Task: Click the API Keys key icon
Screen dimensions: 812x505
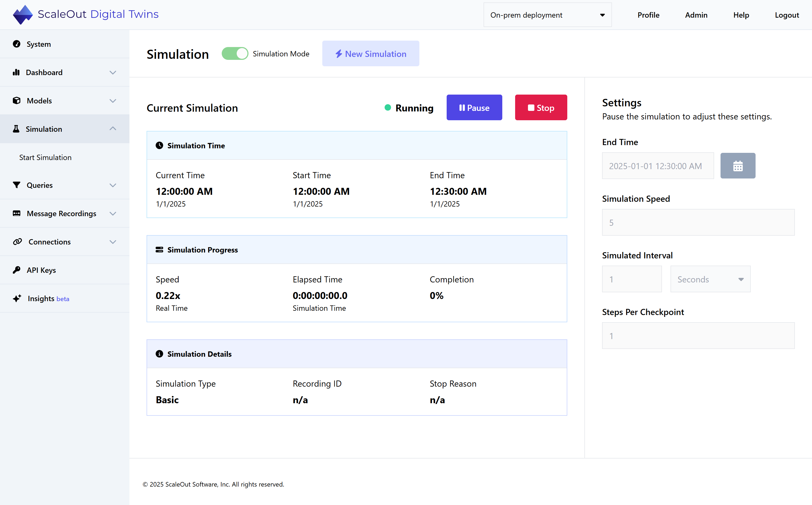Action: (16, 270)
